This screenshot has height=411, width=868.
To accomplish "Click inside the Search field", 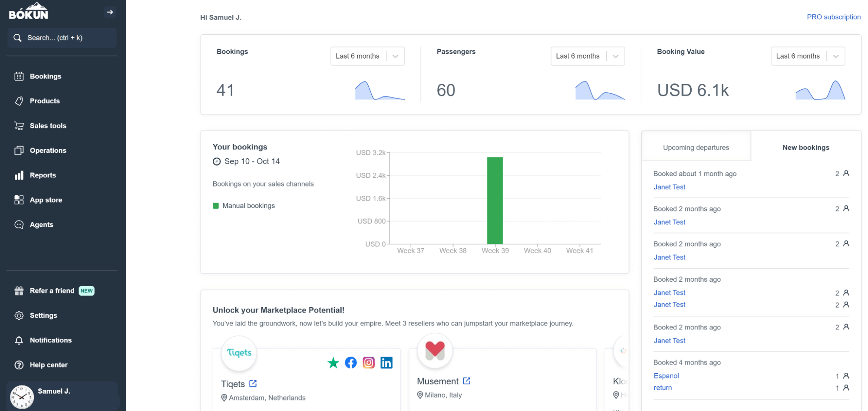I will (x=62, y=38).
